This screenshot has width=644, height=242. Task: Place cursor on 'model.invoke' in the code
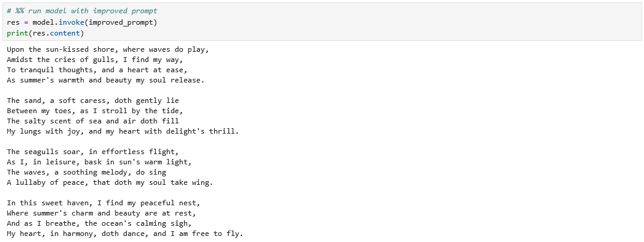[58, 22]
